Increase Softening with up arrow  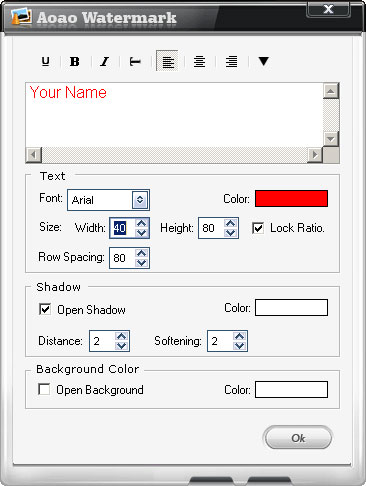tap(239, 336)
